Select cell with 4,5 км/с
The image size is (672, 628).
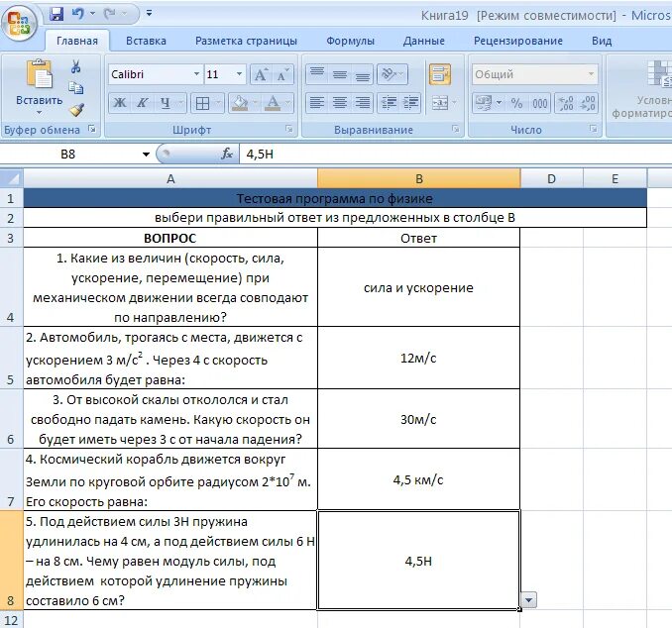point(418,479)
